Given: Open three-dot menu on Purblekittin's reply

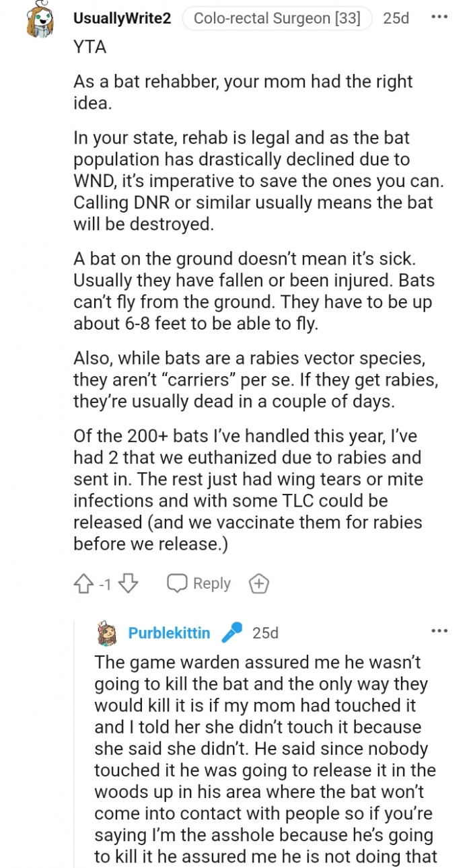Looking at the screenshot, I should point(439,630).
